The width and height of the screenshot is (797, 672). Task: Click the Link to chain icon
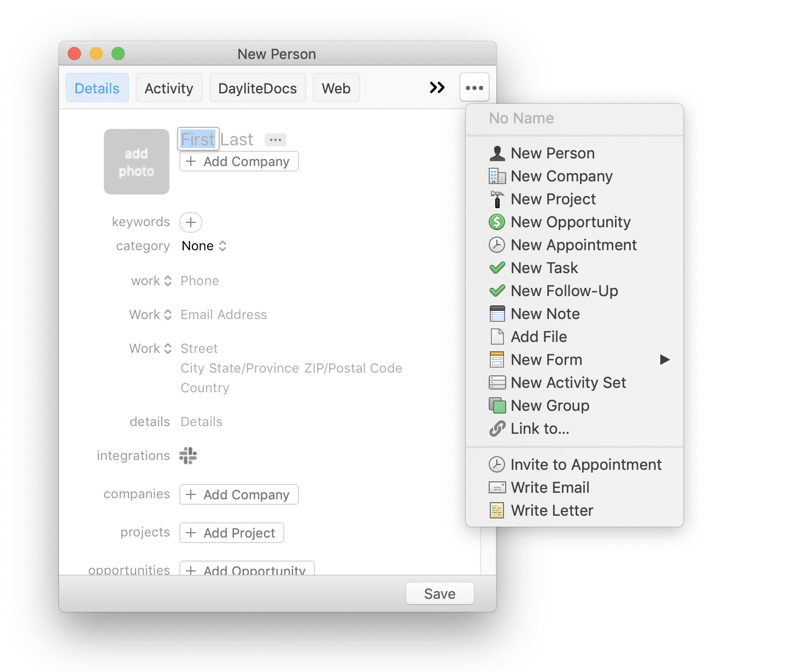497,429
